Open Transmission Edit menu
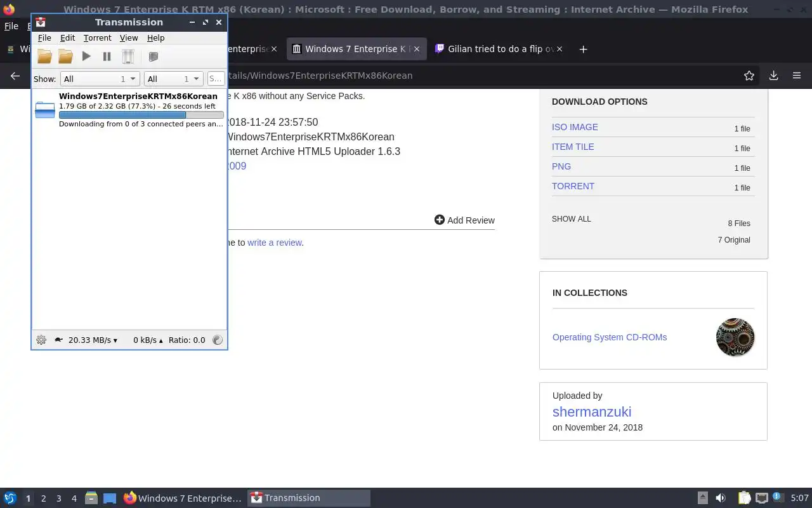The width and height of the screenshot is (812, 508). pos(67,38)
